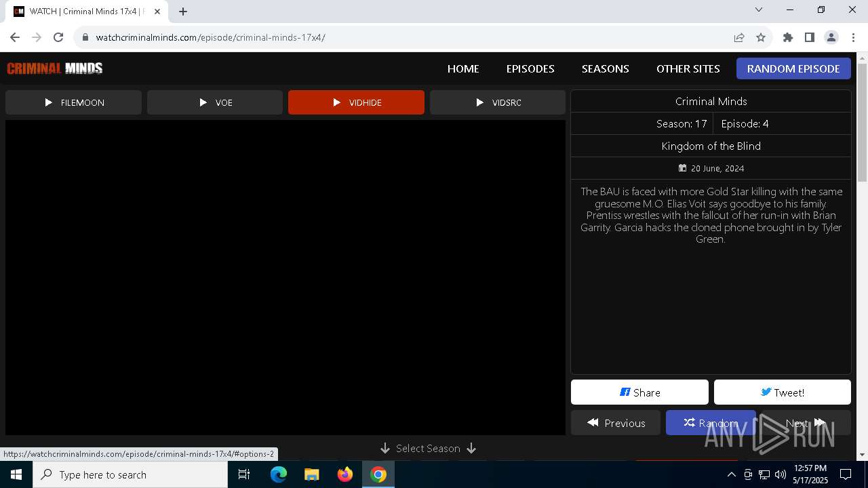Click inside the black video player
The image size is (868, 488).
285,277
